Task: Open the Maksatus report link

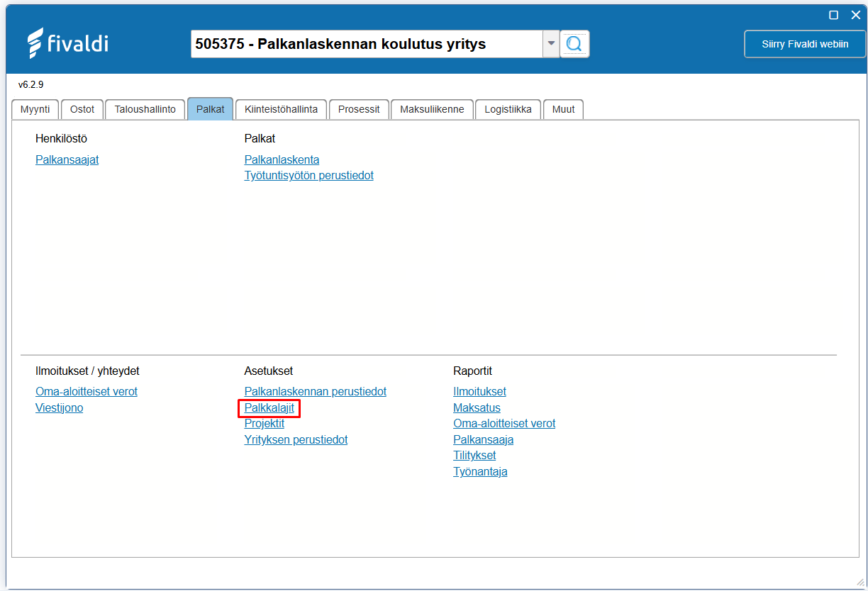Action: 477,408
